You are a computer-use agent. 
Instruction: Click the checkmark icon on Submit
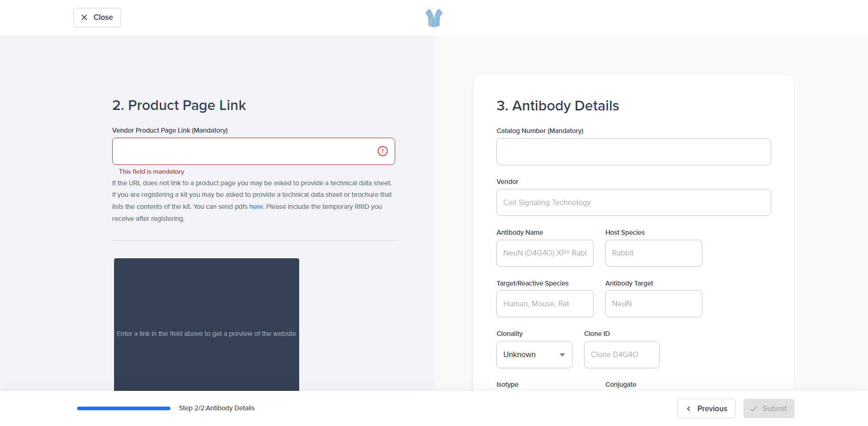[753, 408]
